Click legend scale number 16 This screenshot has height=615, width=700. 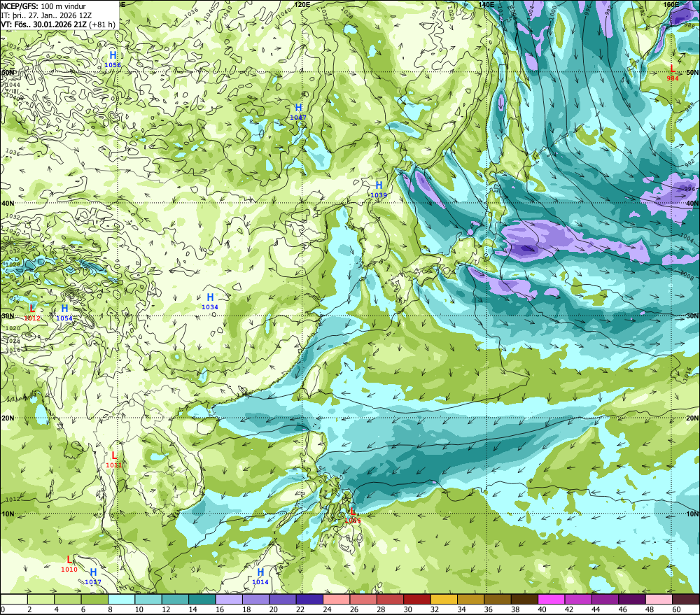[x=220, y=609]
